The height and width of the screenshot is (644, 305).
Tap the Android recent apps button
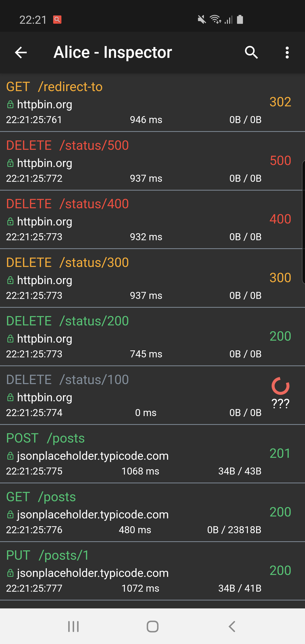(73, 626)
